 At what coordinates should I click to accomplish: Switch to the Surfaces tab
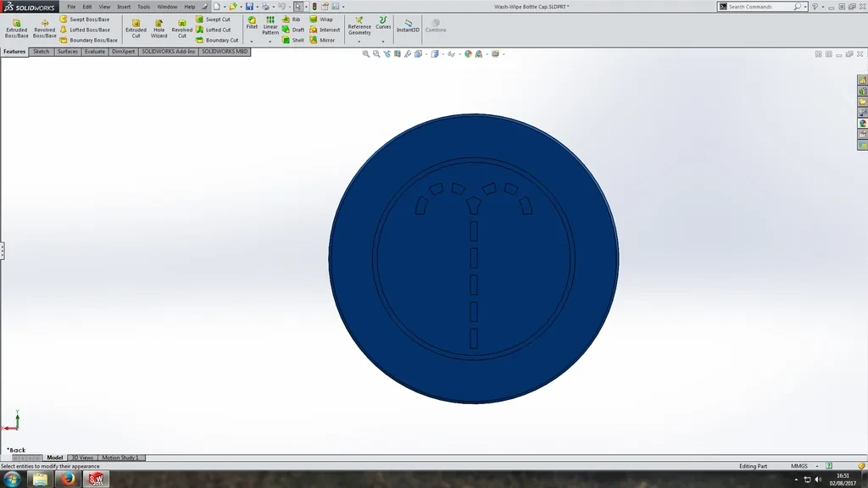click(68, 52)
